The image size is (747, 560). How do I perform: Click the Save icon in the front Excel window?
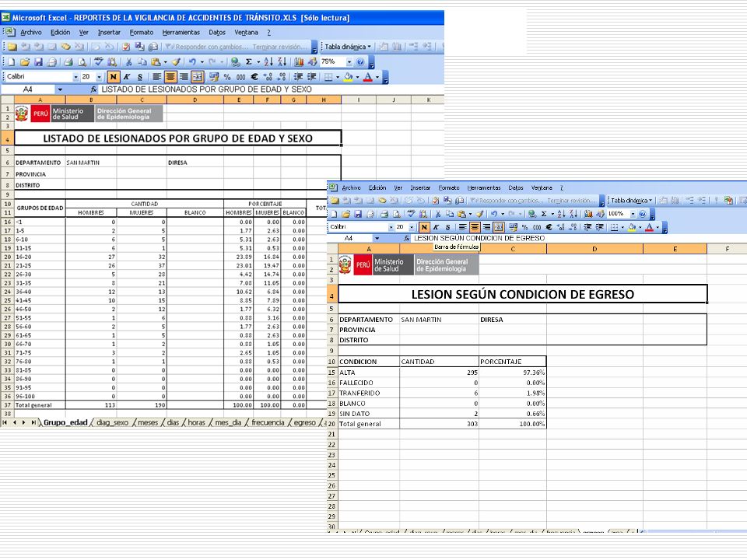[x=357, y=214]
